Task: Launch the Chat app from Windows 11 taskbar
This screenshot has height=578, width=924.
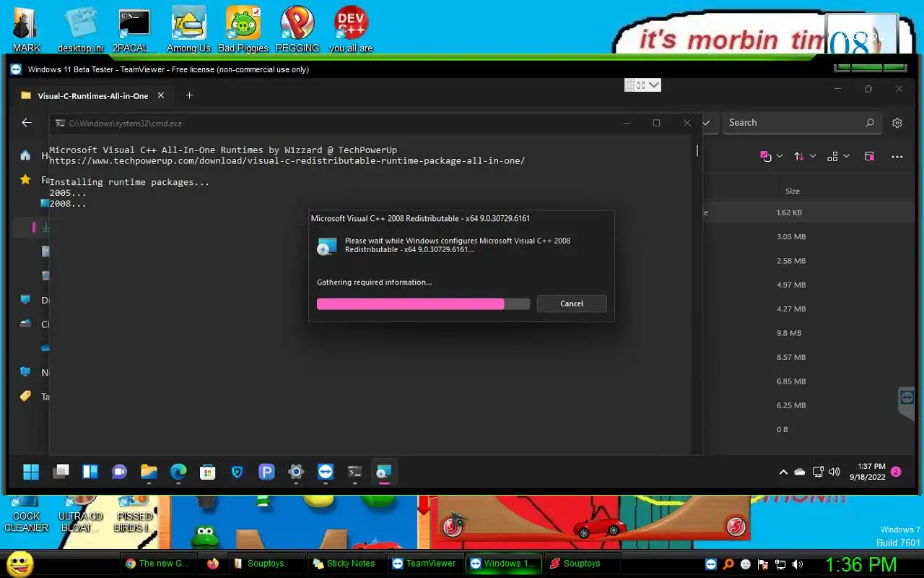Action: pos(119,473)
